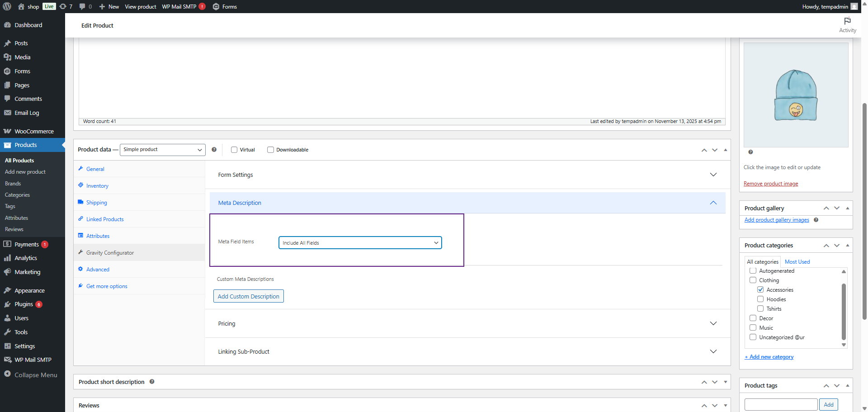Enable the Virtual checkbox
The image size is (868, 412).
tap(234, 150)
